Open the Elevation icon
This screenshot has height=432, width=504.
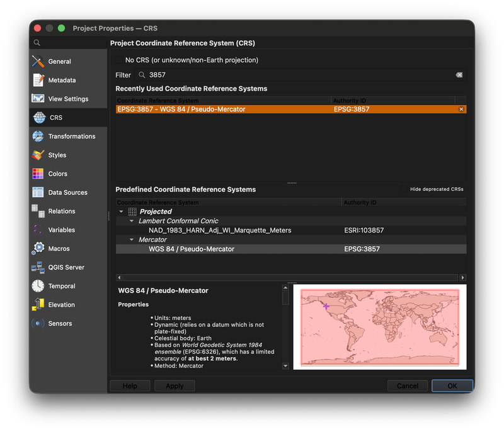(38, 305)
